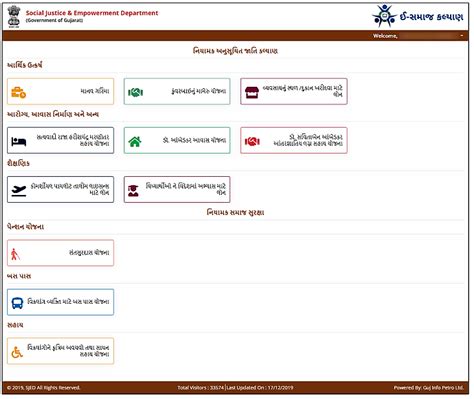Select the graduate student foreign study loan icon
Image resolution: width=474 pixels, height=399 pixels.
tap(133, 190)
